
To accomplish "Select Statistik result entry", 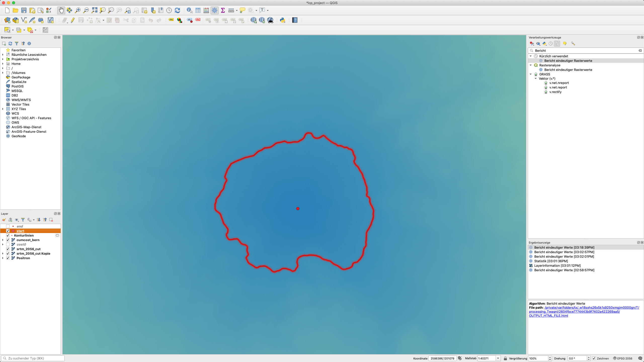I will [x=551, y=261].
